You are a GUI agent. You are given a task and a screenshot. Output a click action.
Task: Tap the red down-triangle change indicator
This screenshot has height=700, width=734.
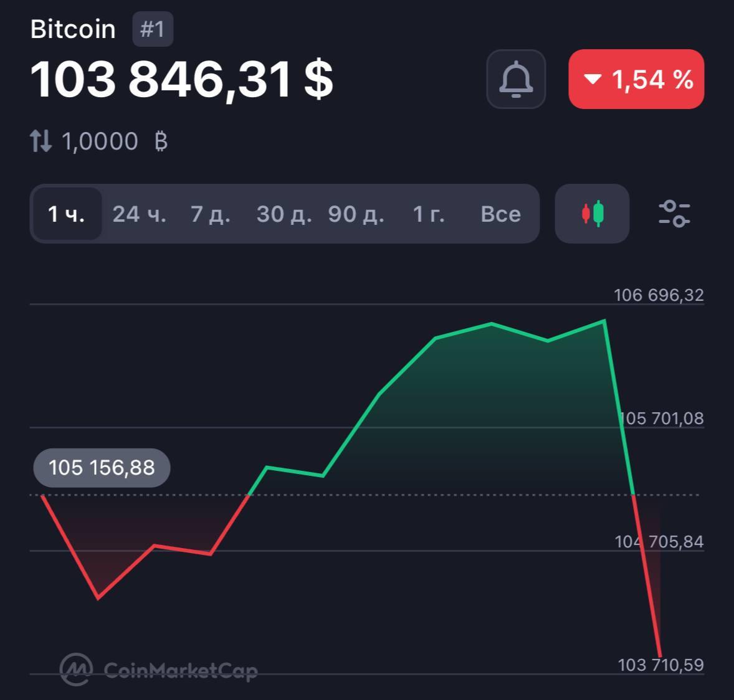point(592,79)
